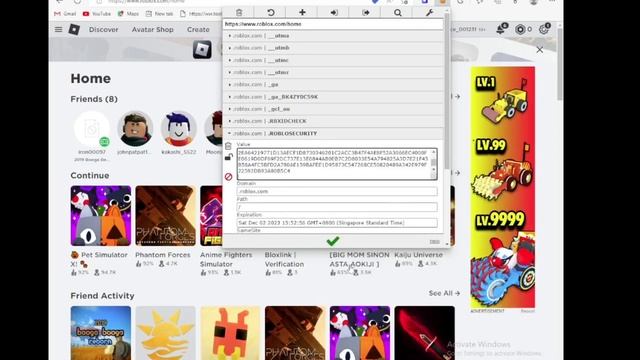The width and height of the screenshot is (640, 360).
Task: Click the Roblox app icon in banner
Action: click(202, 50)
